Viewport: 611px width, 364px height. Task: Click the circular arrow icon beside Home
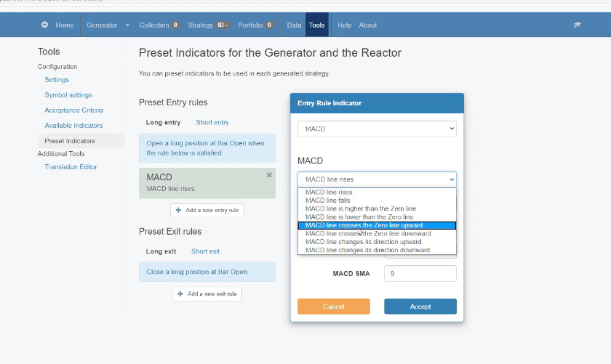click(x=45, y=25)
